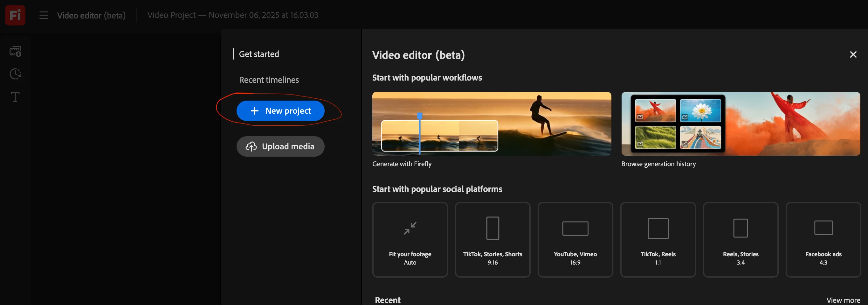Choose TikTok, Stories, Shorts 9:16 preset
The width and height of the screenshot is (868, 305).
tap(493, 239)
